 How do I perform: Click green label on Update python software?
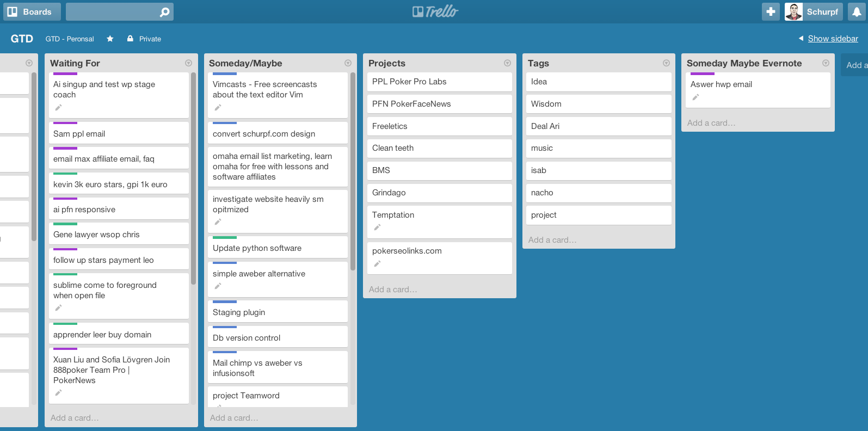(225, 237)
